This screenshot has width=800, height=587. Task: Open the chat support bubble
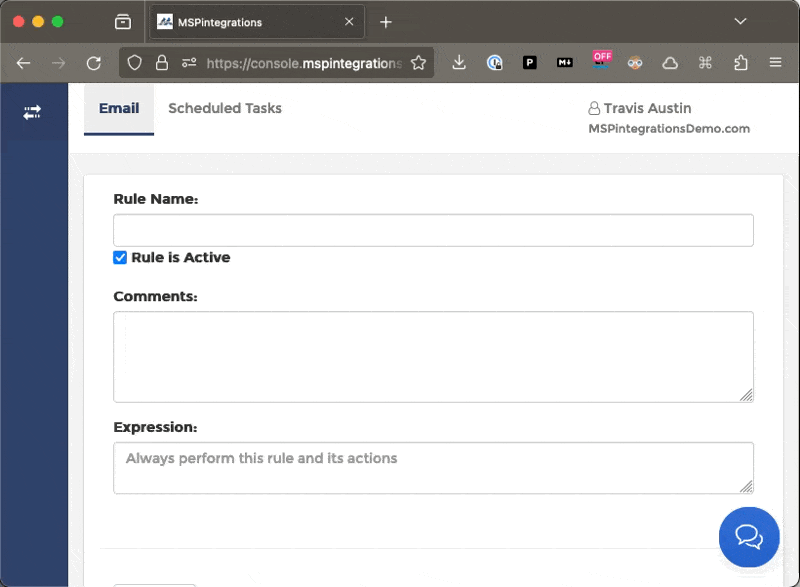(749, 537)
